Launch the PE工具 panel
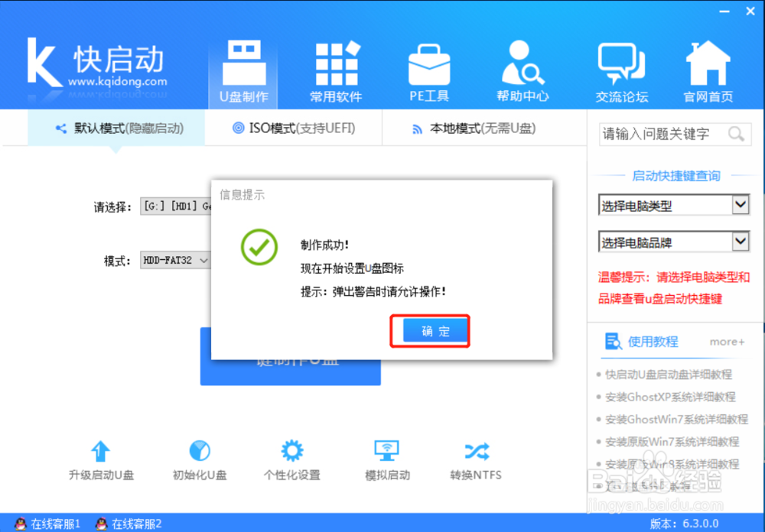The width and height of the screenshot is (765, 532). tap(429, 69)
